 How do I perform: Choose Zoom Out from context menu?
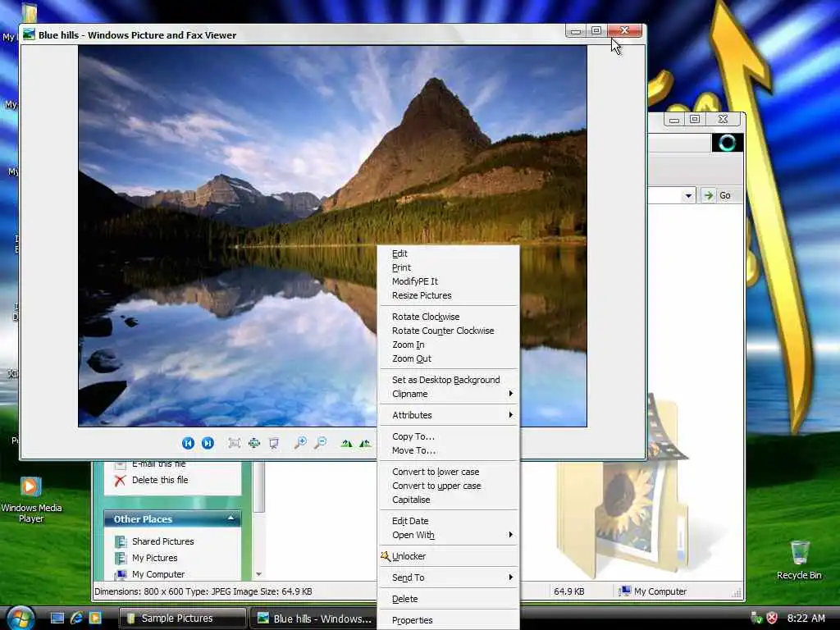(x=449, y=358)
